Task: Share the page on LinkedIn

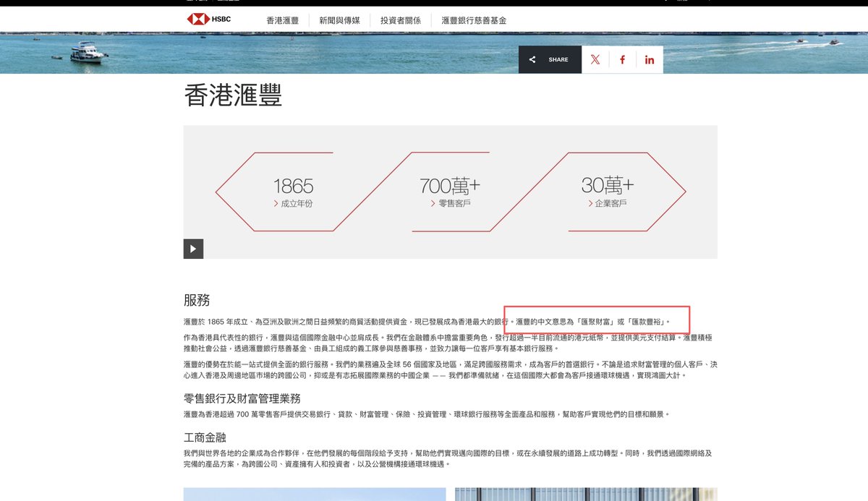Action: tap(650, 60)
